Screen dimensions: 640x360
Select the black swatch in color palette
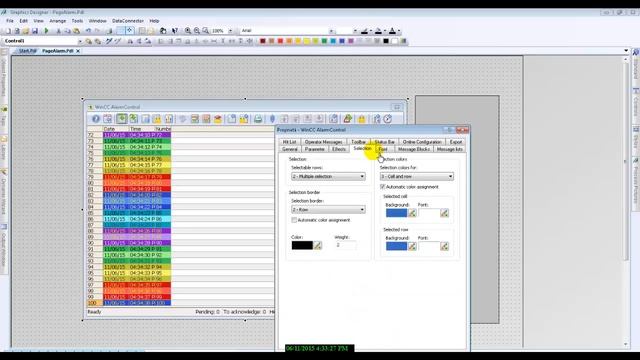click(x=386, y=41)
